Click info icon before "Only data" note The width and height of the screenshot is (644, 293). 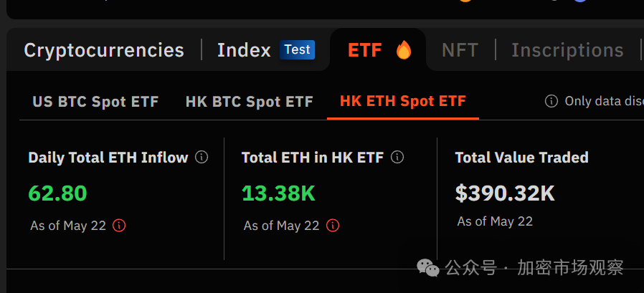click(x=551, y=101)
